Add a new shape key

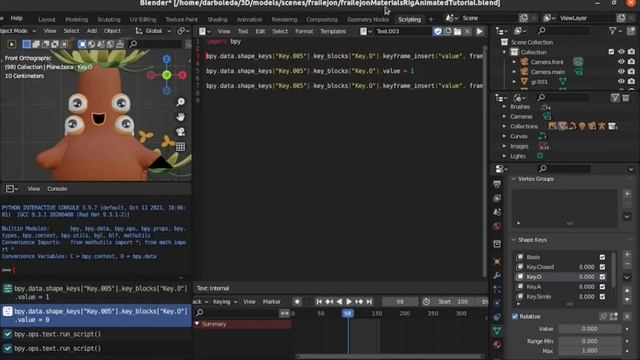tap(627, 255)
